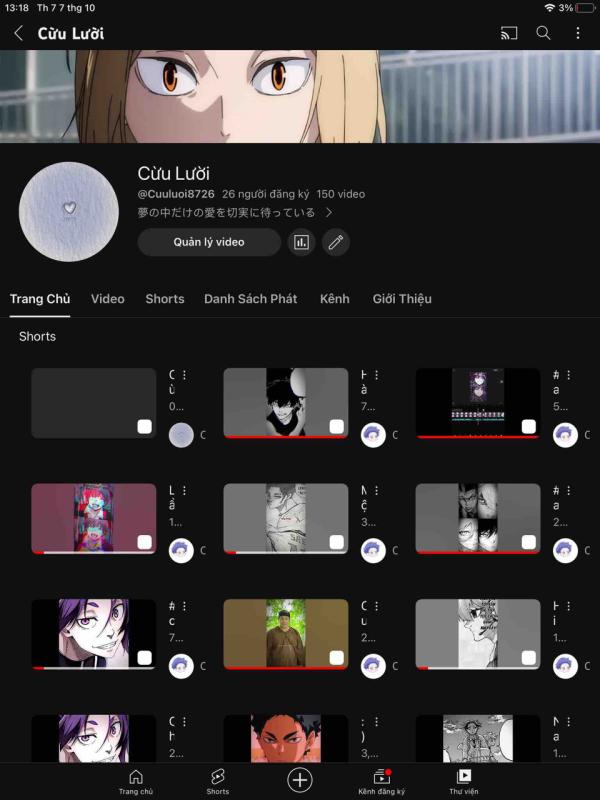
Task: Tap the anime channel banner image
Action: (300, 96)
